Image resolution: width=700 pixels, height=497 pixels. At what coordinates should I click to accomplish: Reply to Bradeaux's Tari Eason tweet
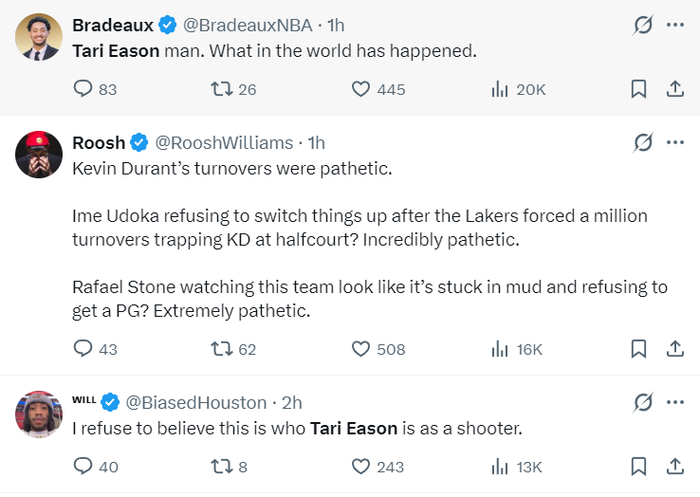click(x=84, y=89)
